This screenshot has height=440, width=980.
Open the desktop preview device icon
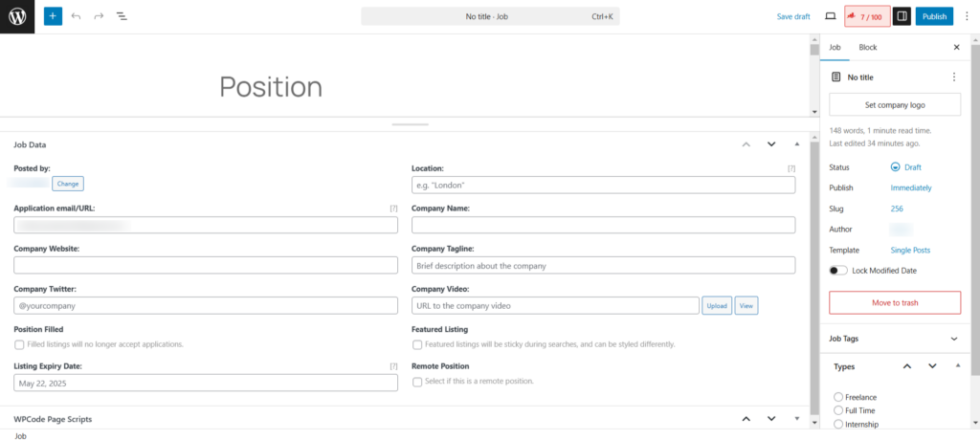(x=830, y=17)
